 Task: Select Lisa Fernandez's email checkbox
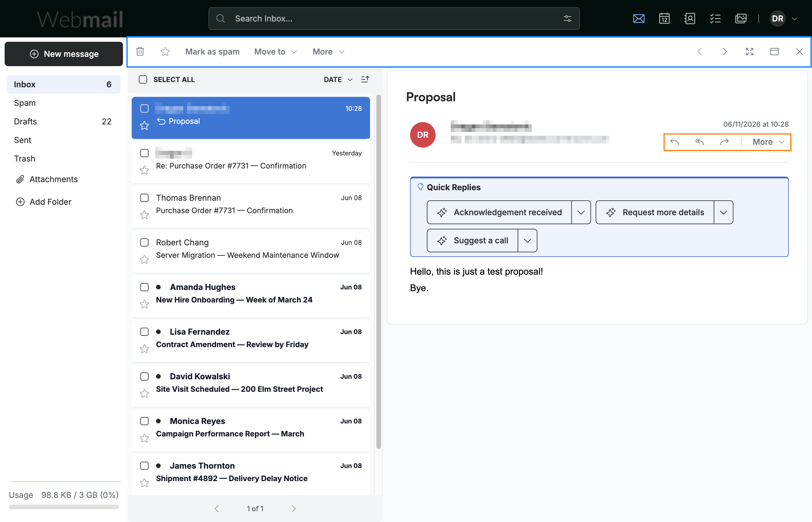(144, 331)
